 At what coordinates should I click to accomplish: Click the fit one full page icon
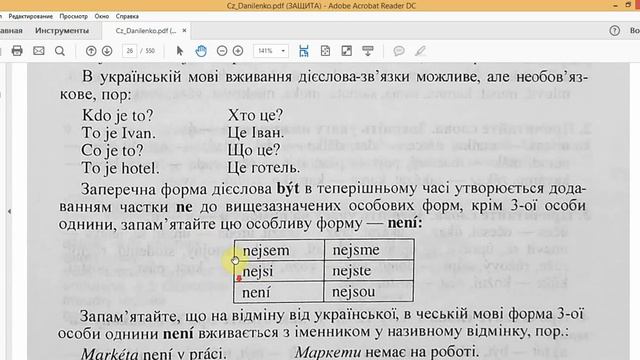click(x=325, y=51)
